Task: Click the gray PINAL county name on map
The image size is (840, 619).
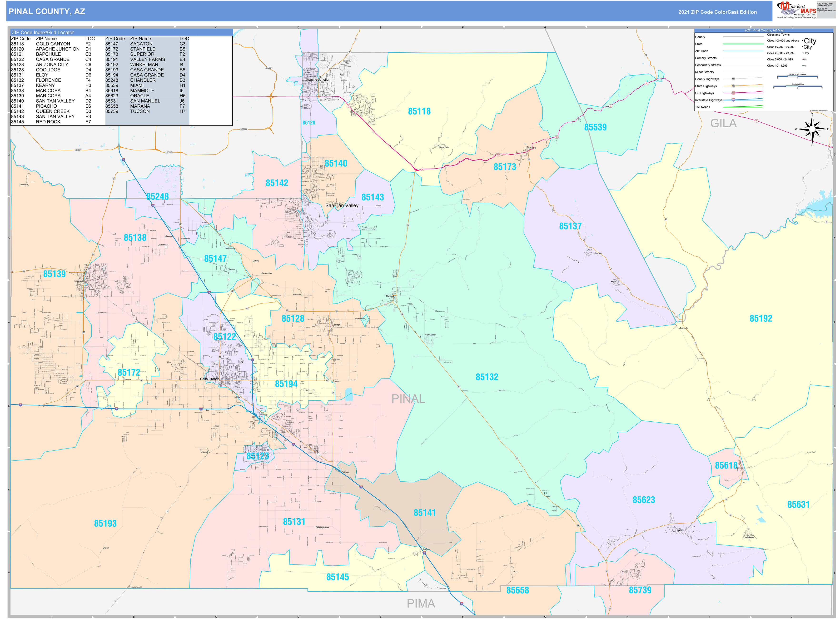Action: 408,399
